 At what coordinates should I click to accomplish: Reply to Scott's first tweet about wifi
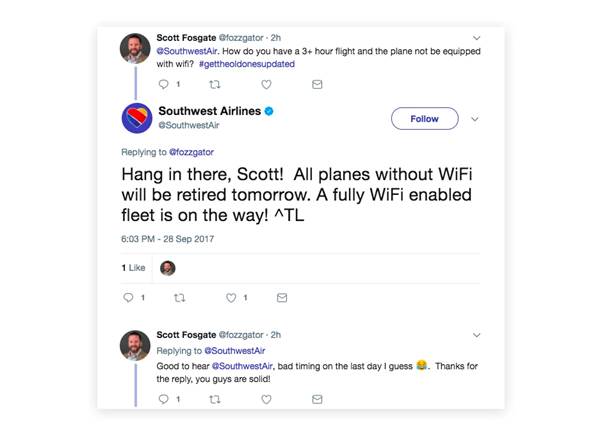coord(164,85)
